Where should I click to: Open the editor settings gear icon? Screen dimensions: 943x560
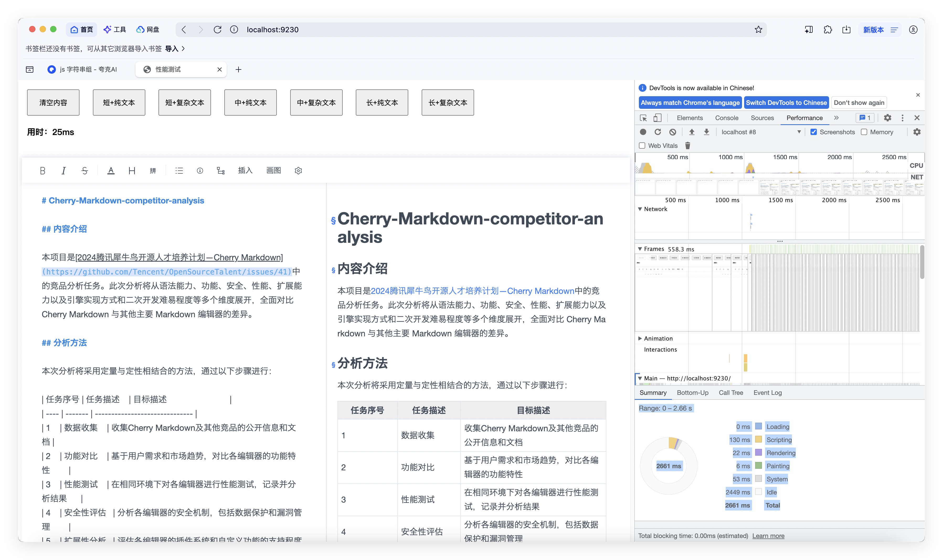(298, 171)
